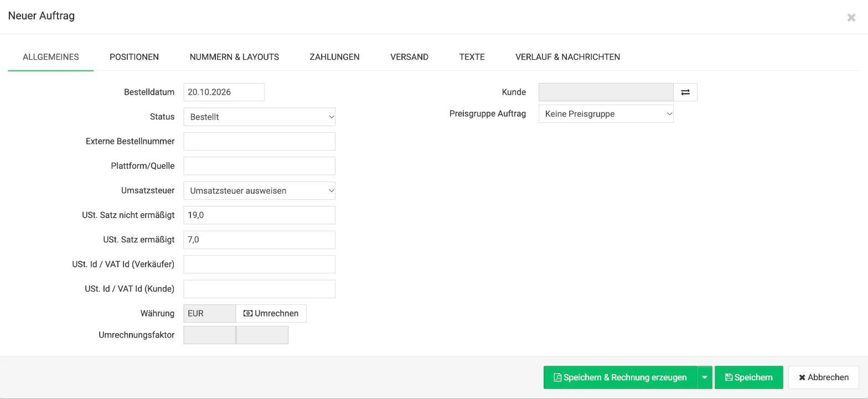Click the Umrechnungsfaktor label

pos(137,335)
